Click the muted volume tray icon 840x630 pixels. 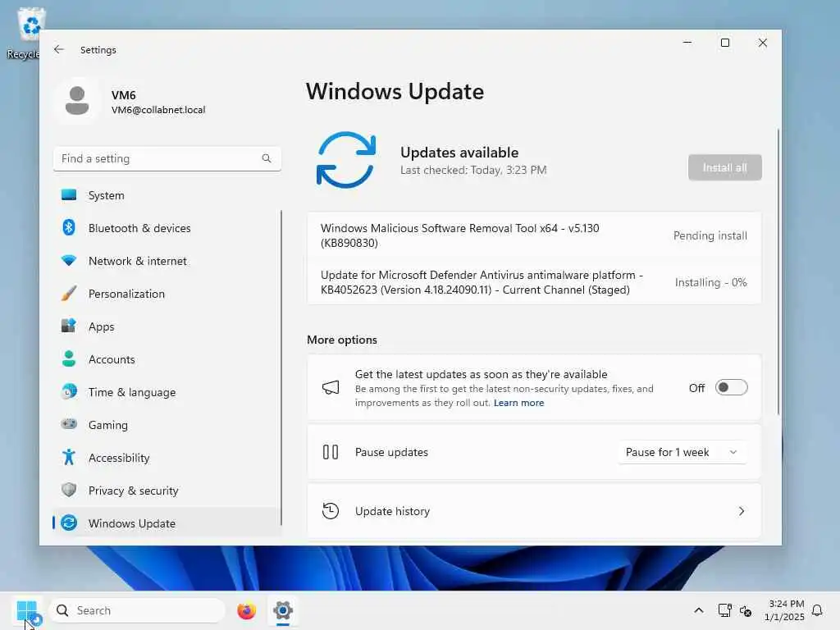click(746, 610)
